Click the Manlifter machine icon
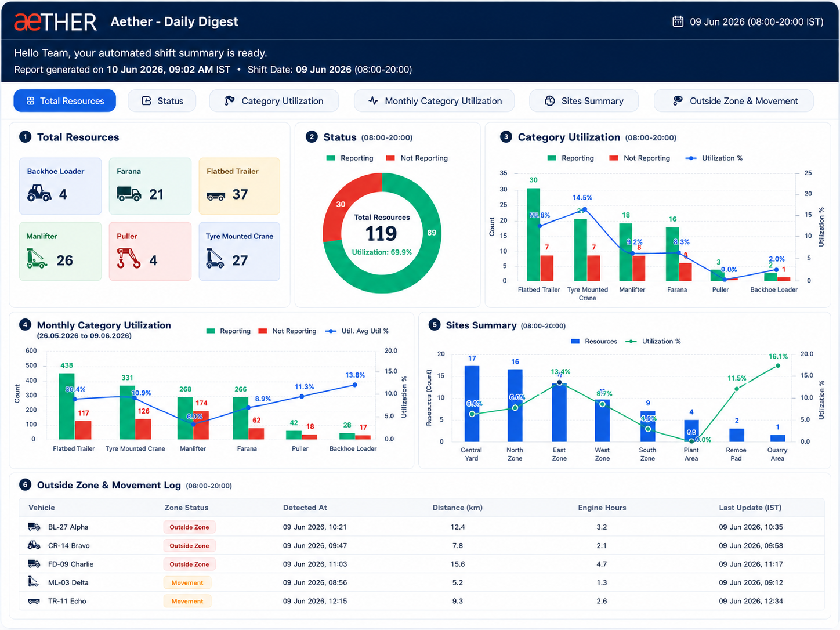The image size is (840, 630). pos(37,259)
